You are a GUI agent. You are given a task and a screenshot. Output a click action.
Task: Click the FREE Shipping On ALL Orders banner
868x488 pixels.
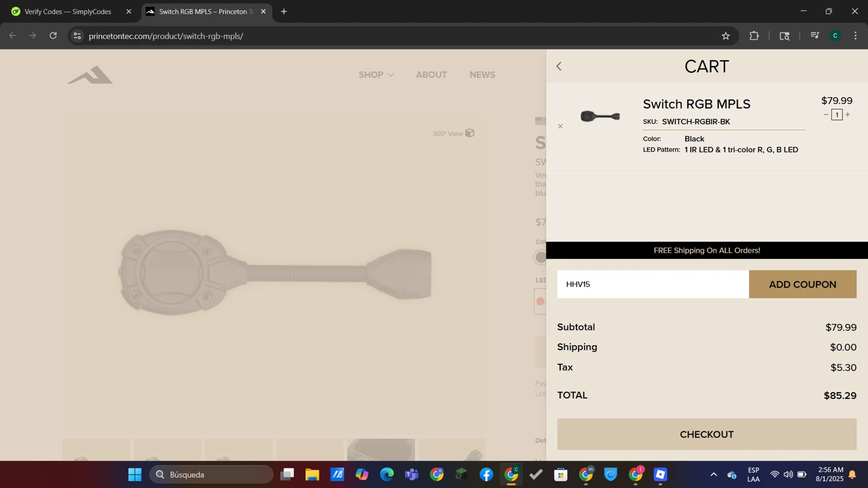[707, 250]
